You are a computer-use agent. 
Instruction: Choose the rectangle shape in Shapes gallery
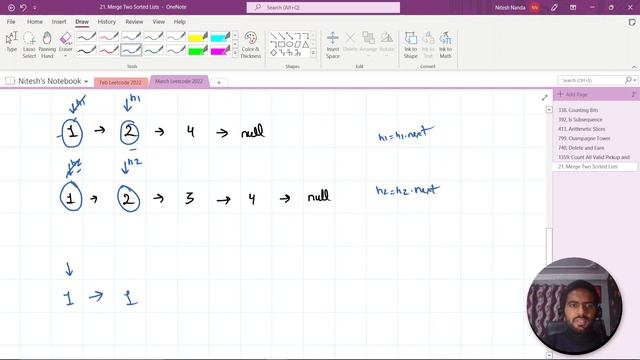[x=282, y=44]
